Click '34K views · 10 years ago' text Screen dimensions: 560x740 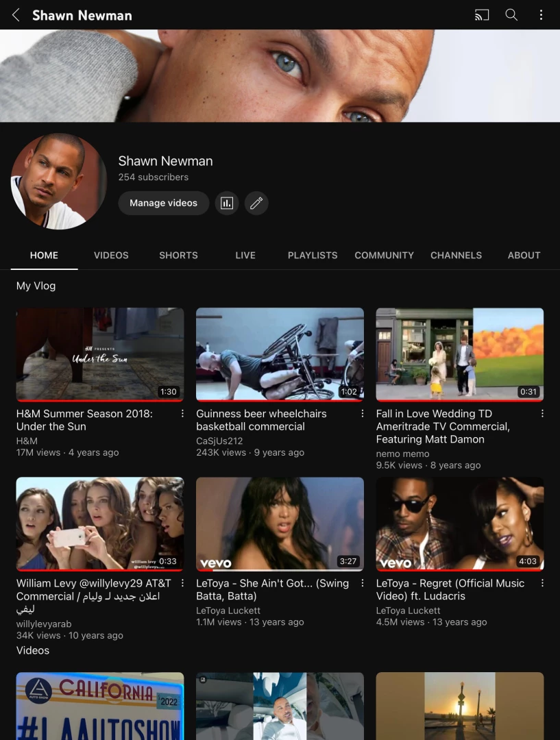coord(70,635)
